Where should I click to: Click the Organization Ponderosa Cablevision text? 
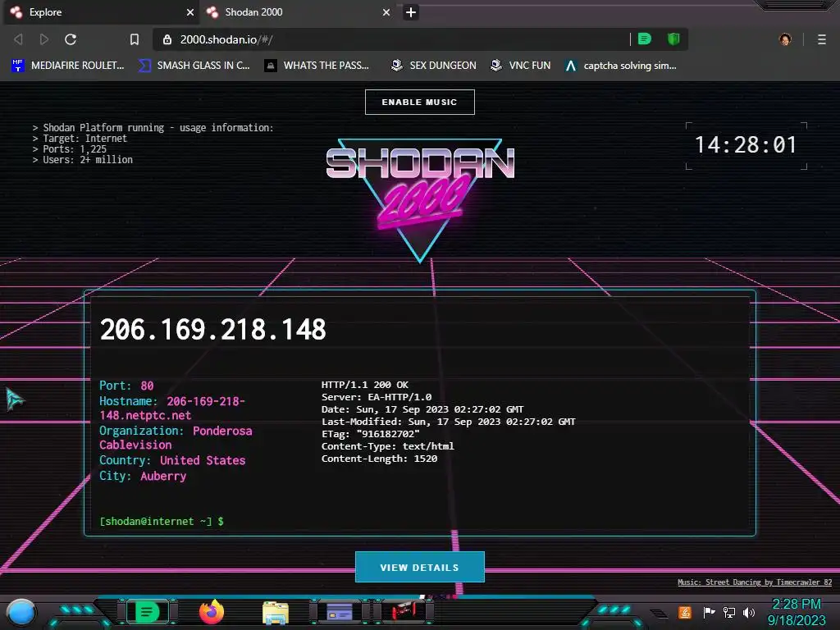pyautogui.click(x=176, y=438)
